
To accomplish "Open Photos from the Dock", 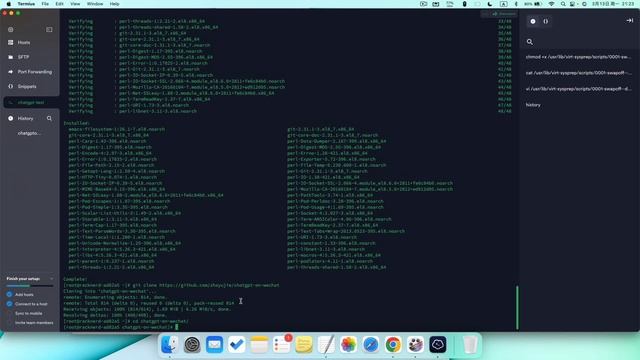I will tap(348, 344).
